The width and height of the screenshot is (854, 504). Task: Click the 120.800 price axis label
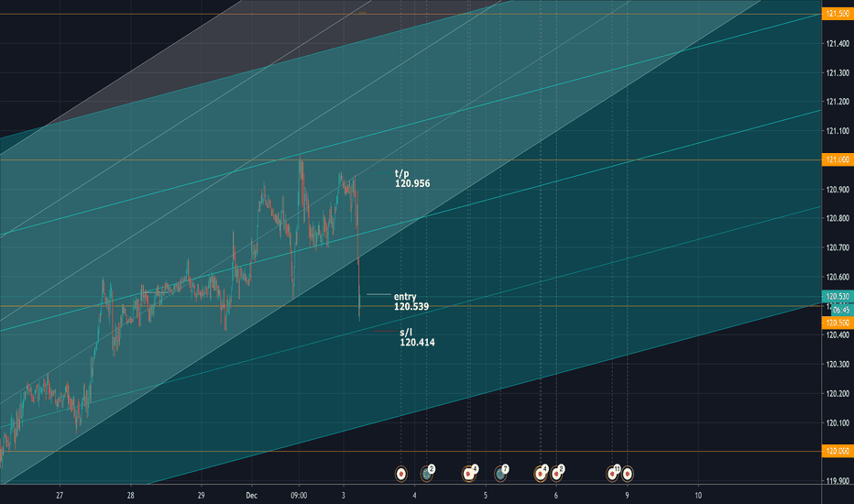coord(837,218)
